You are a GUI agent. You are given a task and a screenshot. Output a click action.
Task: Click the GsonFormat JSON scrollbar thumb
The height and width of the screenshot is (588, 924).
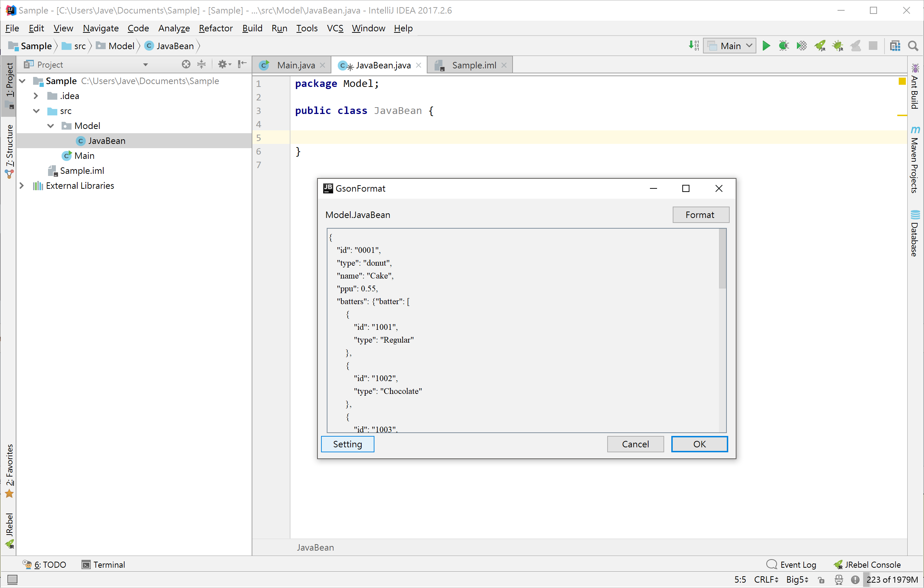723,259
